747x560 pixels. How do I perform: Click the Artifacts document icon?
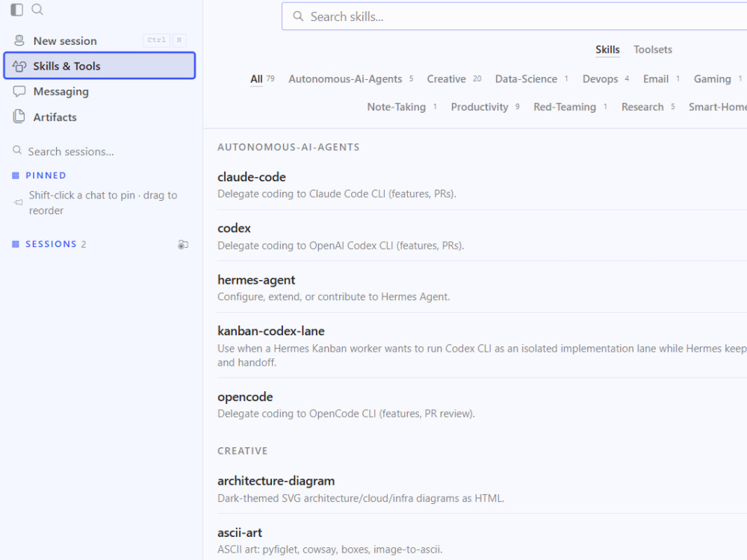point(19,116)
